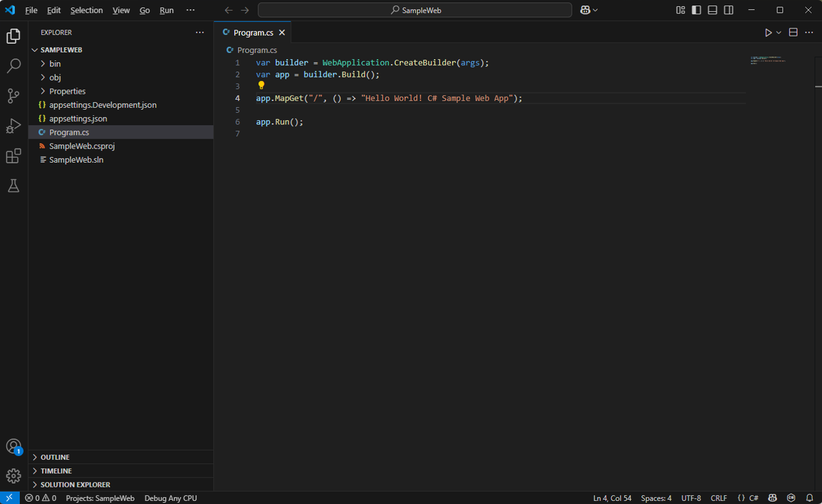Toggle the bottom panel layout button
Viewport: 822px width, 504px height.
[712, 10]
